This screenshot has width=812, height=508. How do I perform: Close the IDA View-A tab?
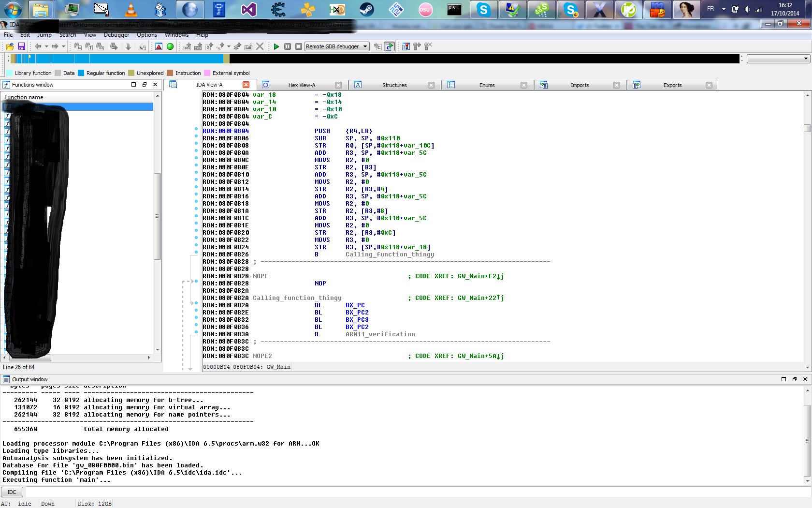point(246,85)
